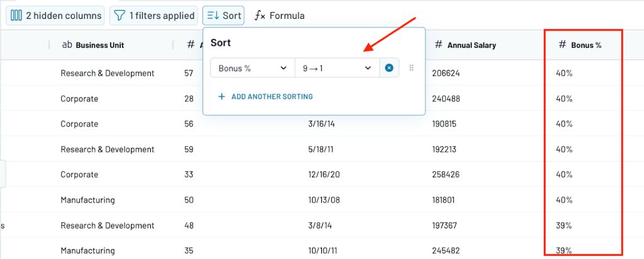The height and width of the screenshot is (259, 644).
Task: Click the hash icon beside Bonus %
Action: [x=562, y=45]
